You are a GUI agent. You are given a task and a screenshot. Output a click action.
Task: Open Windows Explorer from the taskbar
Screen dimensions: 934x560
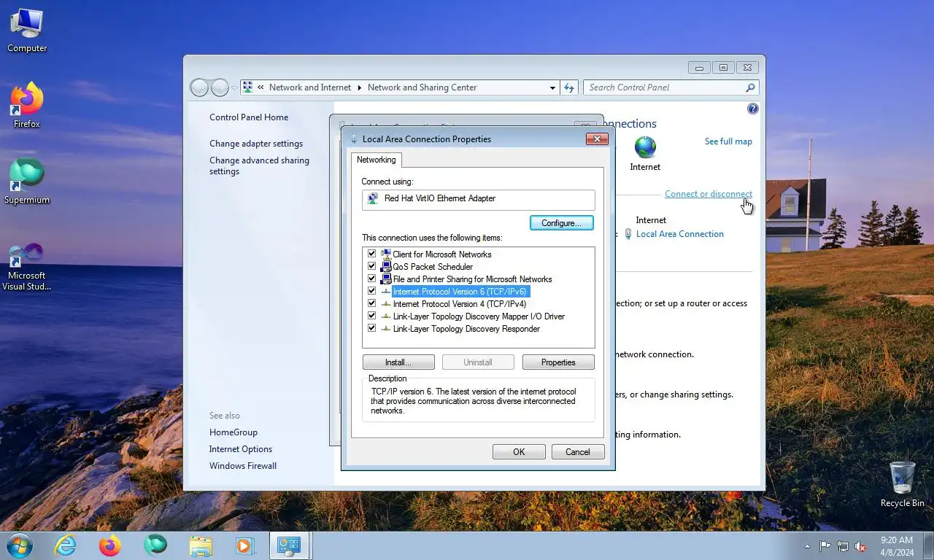201,545
